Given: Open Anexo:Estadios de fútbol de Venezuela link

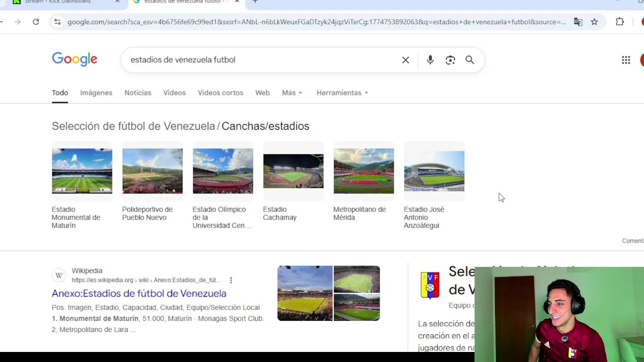Looking at the screenshot, I should click(x=139, y=293).
